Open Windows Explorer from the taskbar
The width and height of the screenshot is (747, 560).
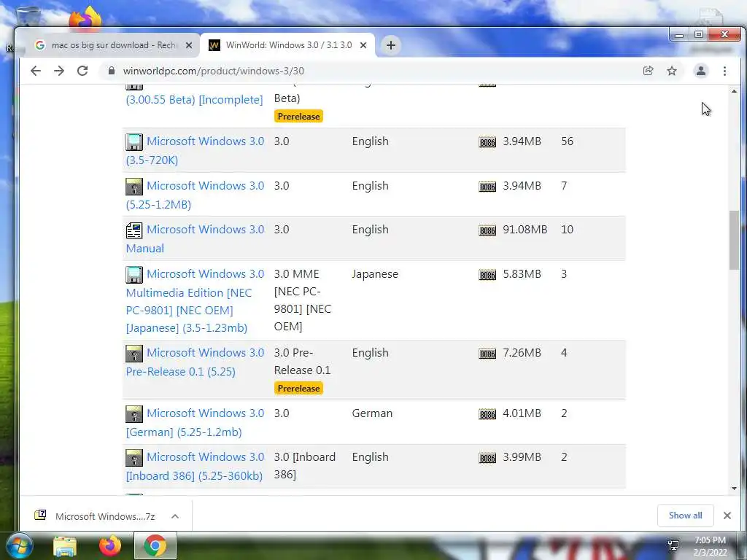pos(65,546)
